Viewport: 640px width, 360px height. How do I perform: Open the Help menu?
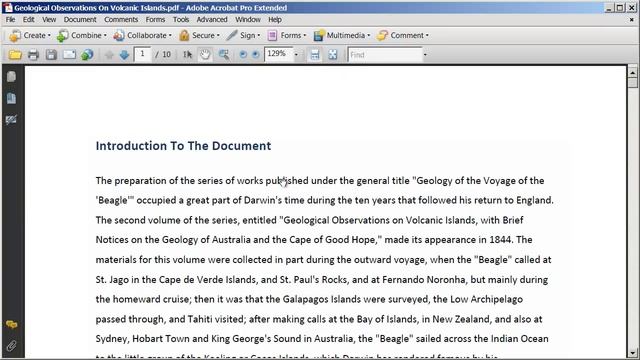tap(275, 20)
